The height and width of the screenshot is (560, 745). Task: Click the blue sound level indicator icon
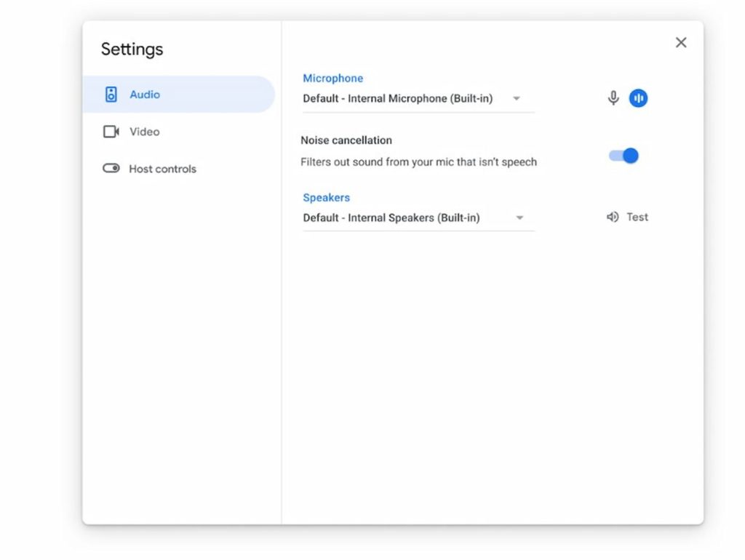point(638,98)
